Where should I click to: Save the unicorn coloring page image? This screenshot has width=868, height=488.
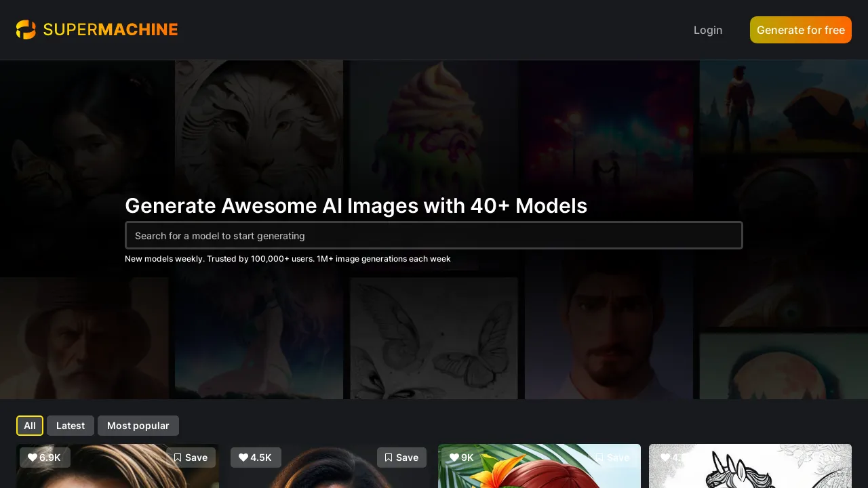[822, 457]
